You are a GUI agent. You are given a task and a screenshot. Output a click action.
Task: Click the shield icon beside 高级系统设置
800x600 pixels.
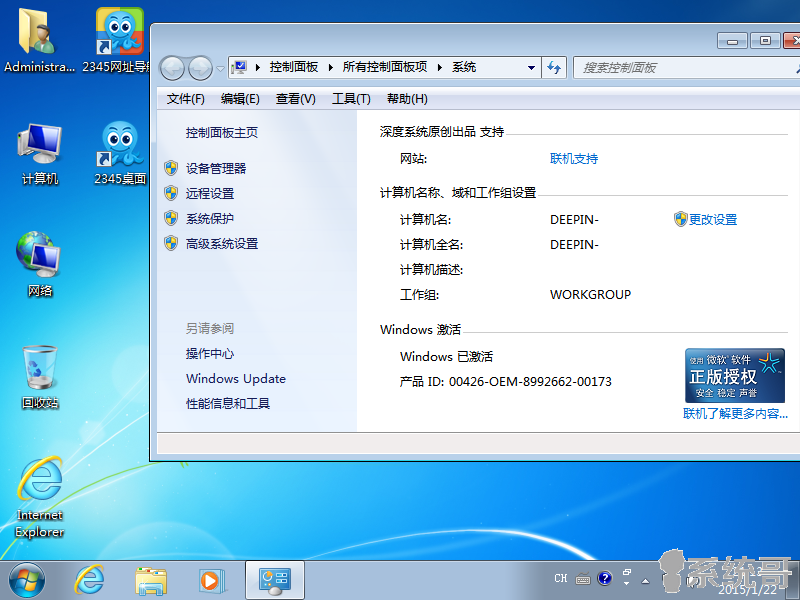(171, 243)
